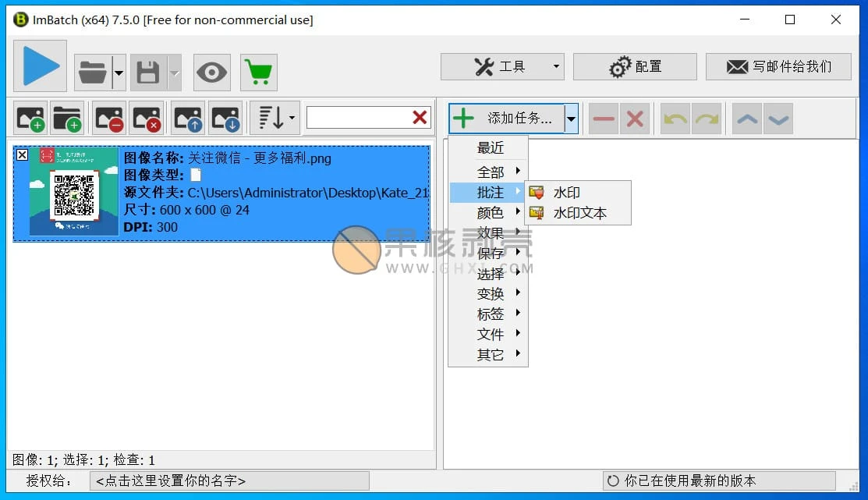Save task list with the floppy disk icon
Viewport: 868px width, 500px height.
click(x=148, y=73)
